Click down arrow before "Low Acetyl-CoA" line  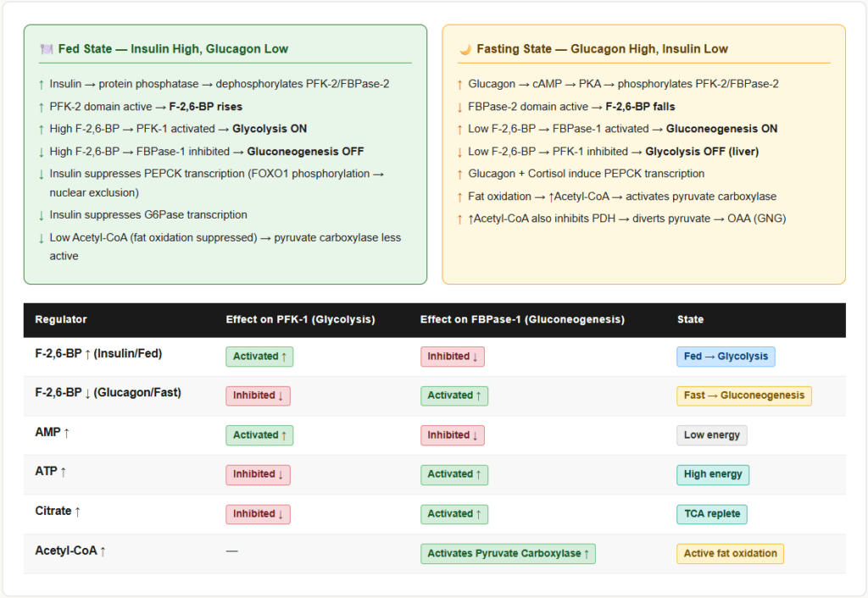41,238
